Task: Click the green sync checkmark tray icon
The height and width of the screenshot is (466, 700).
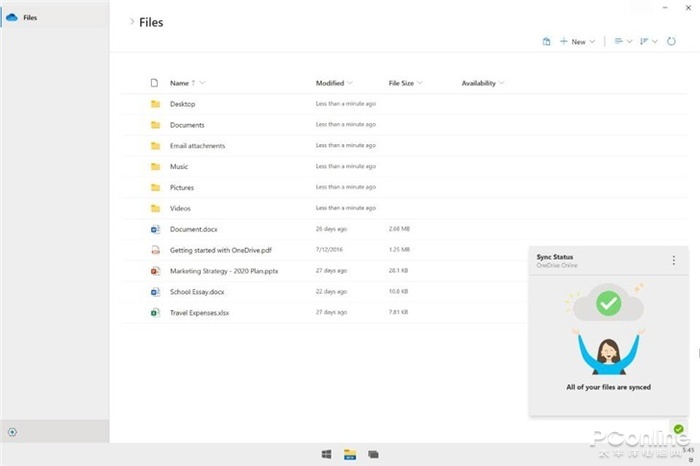Action: pos(679,429)
